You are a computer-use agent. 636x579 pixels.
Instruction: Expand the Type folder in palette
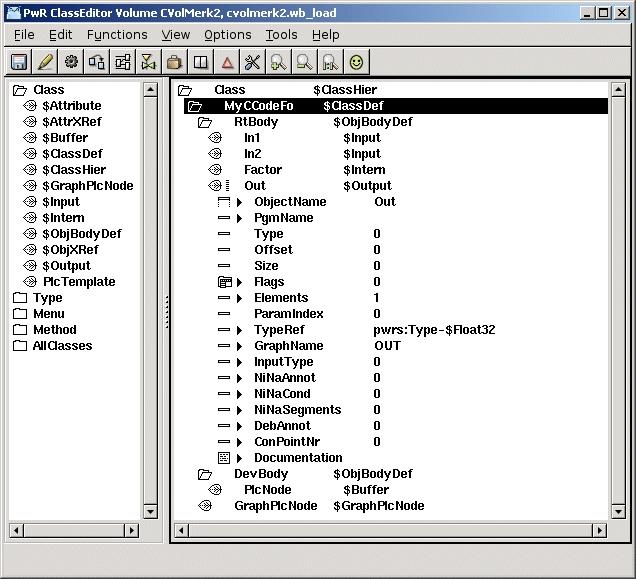pos(19,298)
